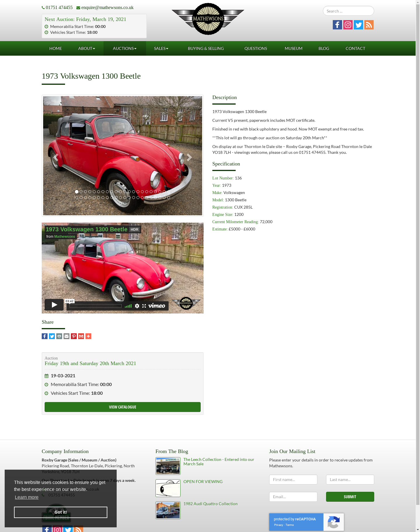Enter fullscreen on the Vimeo video
Screen dimensions: 420x532
(x=144, y=306)
